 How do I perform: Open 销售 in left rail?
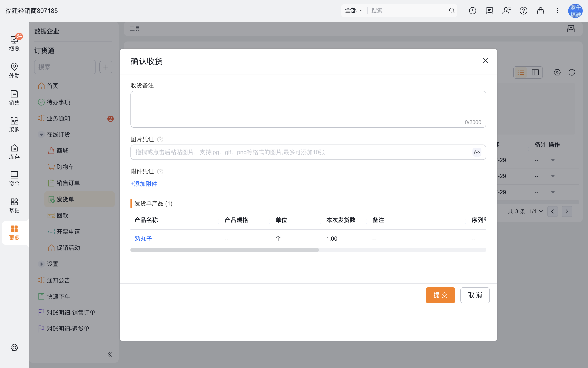click(x=14, y=98)
